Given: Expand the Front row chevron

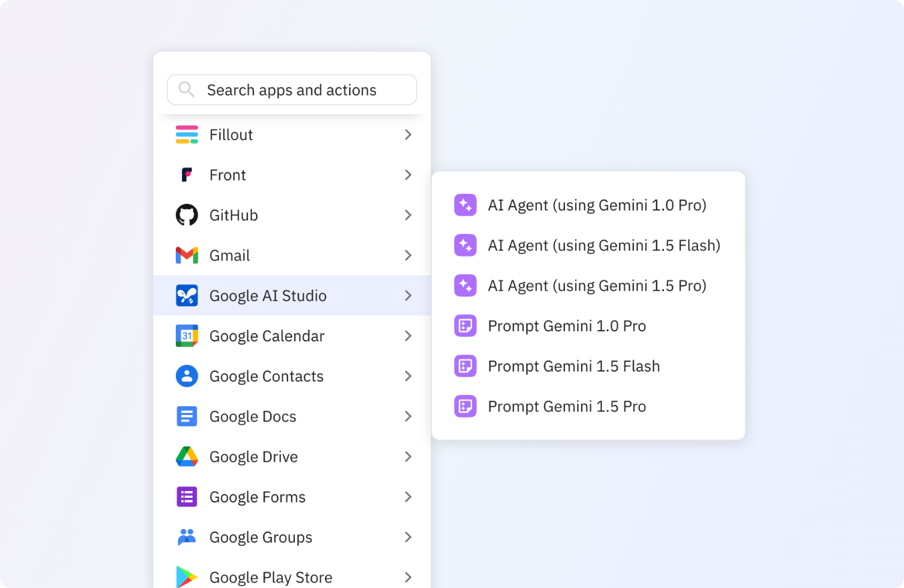Looking at the screenshot, I should (x=408, y=175).
